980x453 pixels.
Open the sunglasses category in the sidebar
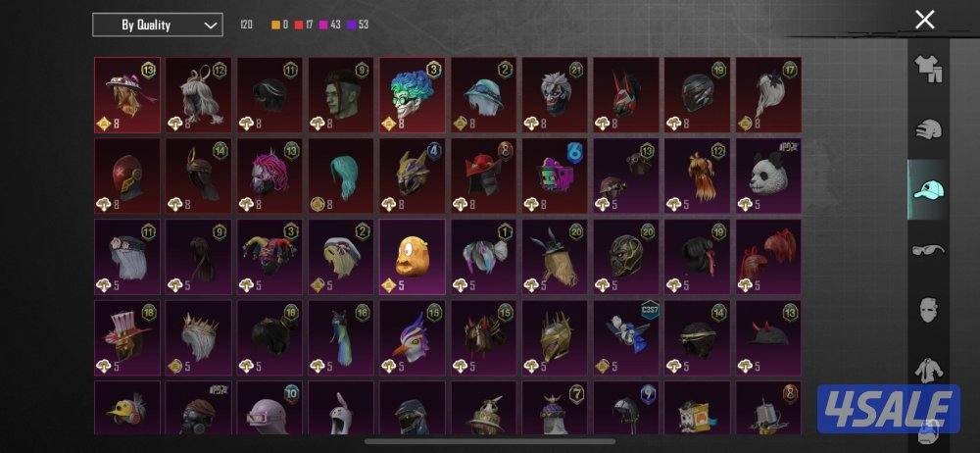pyautogui.click(x=928, y=250)
